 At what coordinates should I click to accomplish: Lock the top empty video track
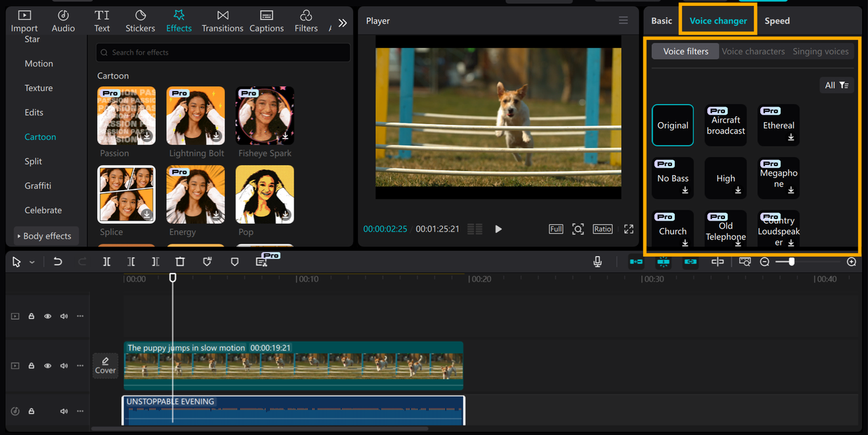coord(31,316)
